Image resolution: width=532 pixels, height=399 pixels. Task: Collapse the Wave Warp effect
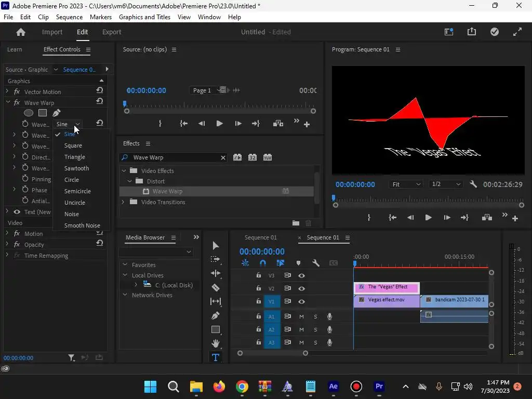coord(8,102)
